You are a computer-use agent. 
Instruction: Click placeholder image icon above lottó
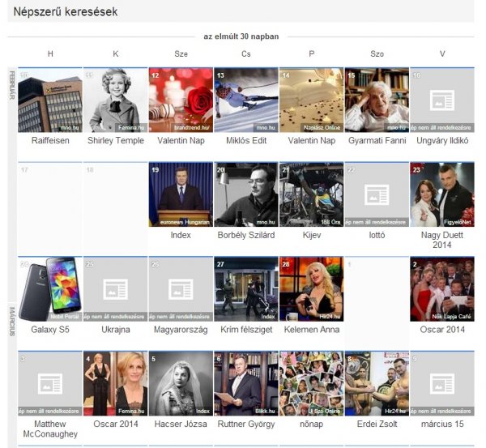tap(377, 194)
